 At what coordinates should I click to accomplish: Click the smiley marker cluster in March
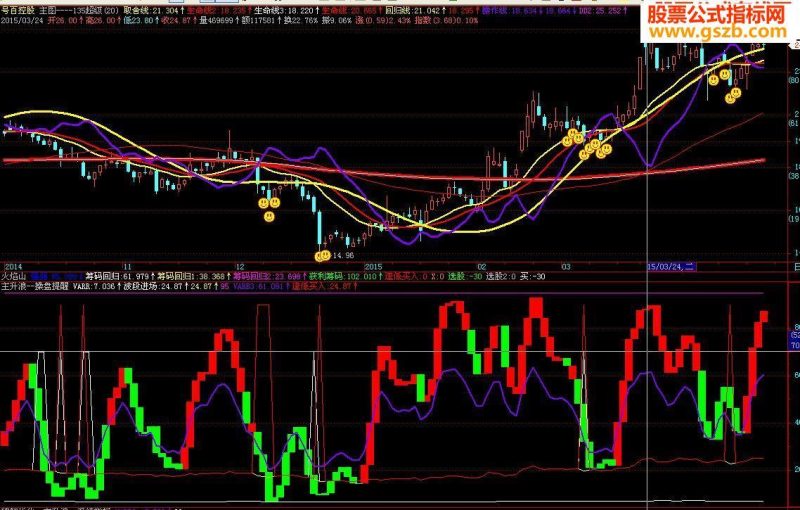point(588,145)
